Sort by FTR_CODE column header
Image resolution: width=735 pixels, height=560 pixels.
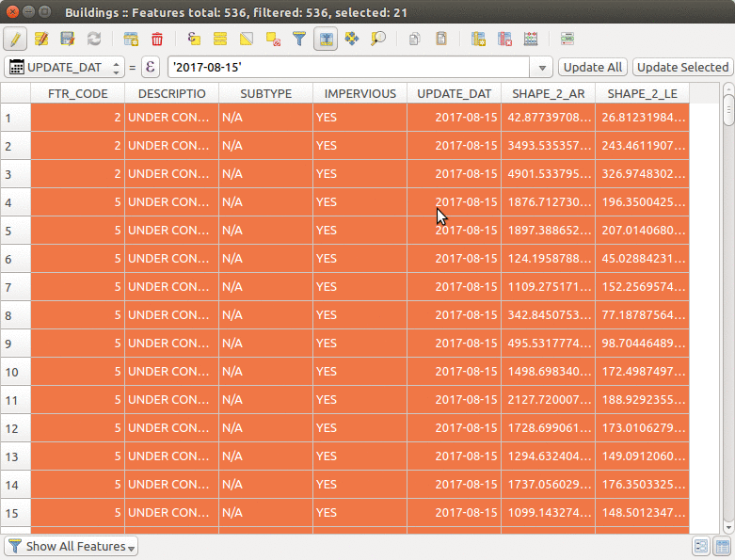78,93
